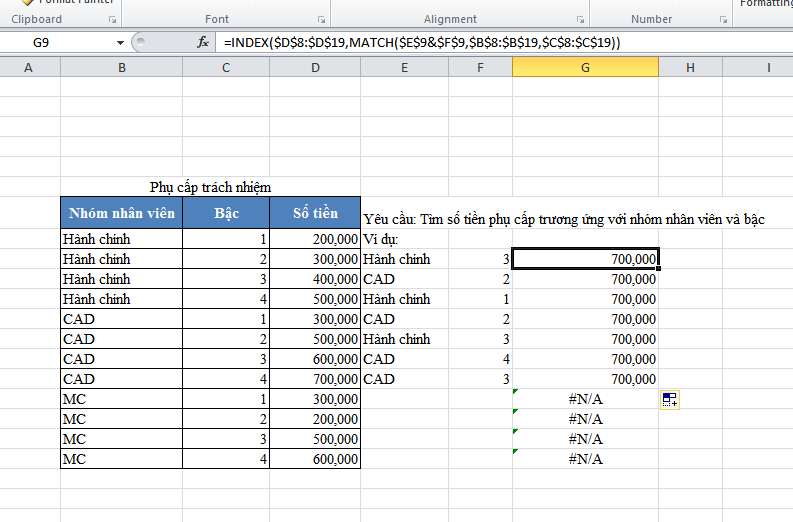793x522 pixels.
Task: Open the Number dialog launcher
Action: point(721,20)
